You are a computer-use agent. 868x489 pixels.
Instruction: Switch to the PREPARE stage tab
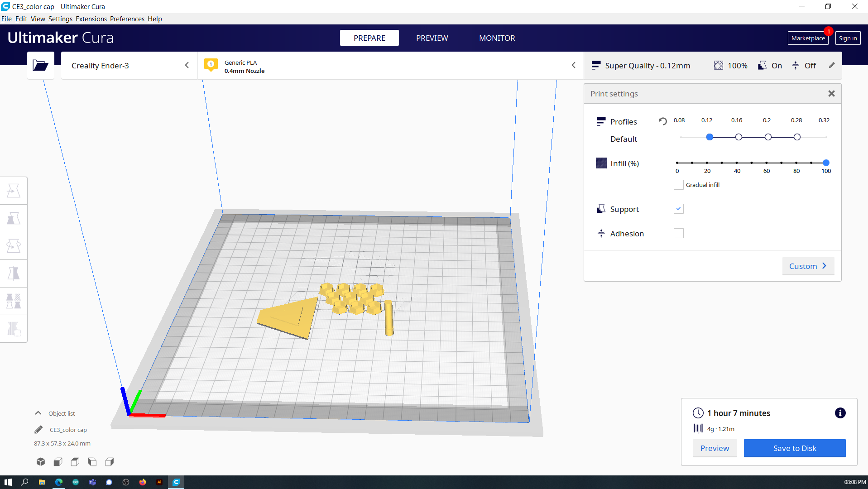click(369, 38)
